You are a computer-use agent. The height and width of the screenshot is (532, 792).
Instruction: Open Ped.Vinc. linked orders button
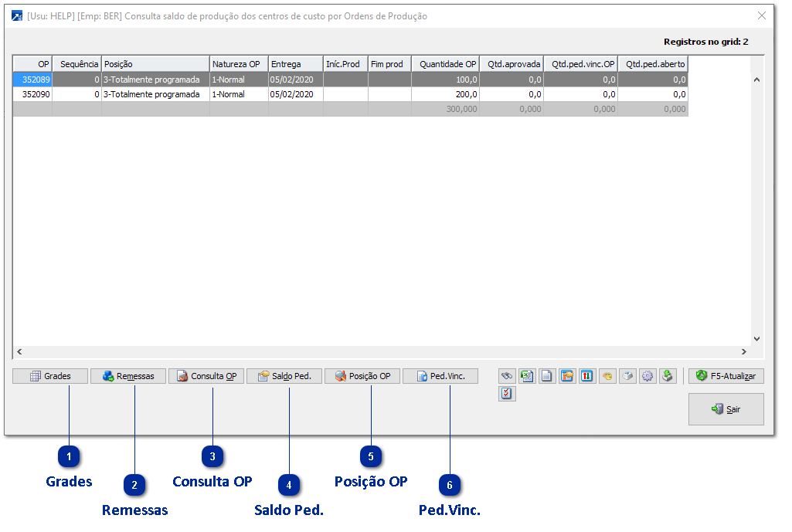440,376
